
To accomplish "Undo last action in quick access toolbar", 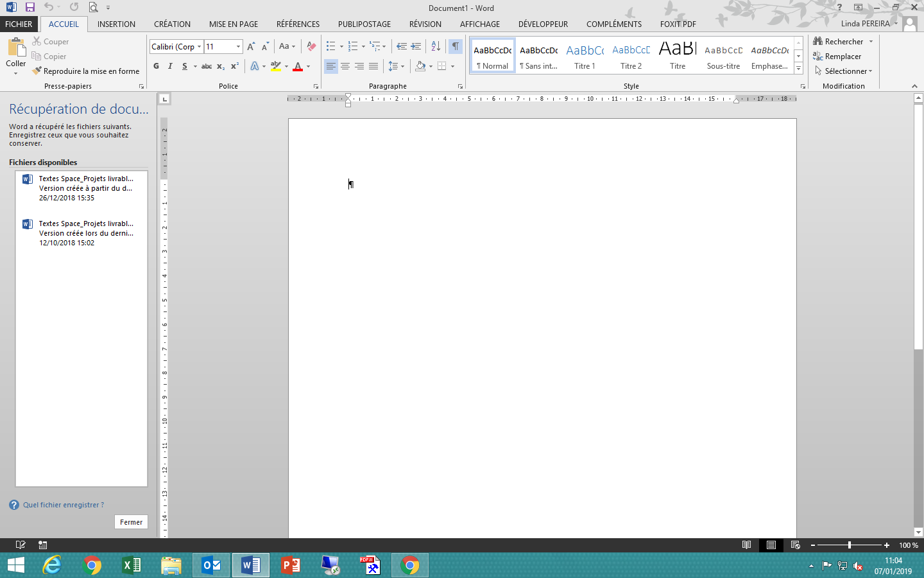I will click(x=49, y=7).
